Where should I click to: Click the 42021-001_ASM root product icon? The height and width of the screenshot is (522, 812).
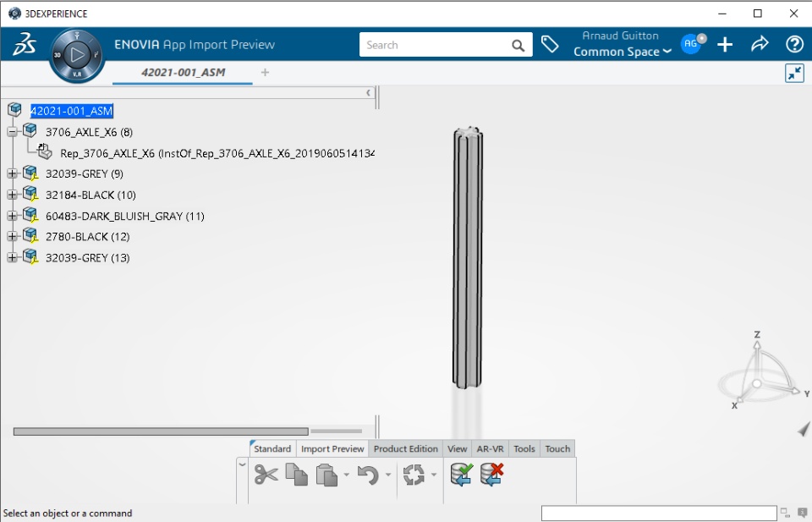14,110
